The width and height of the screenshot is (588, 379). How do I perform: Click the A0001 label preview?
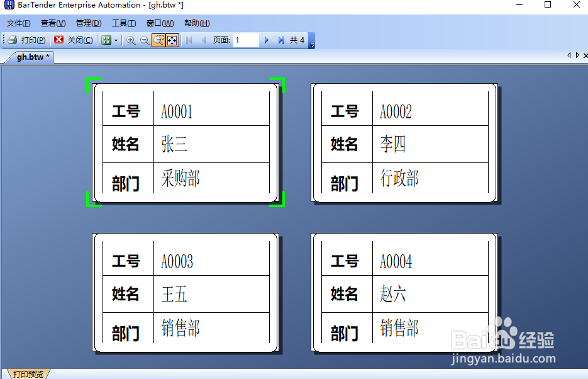[186, 143]
